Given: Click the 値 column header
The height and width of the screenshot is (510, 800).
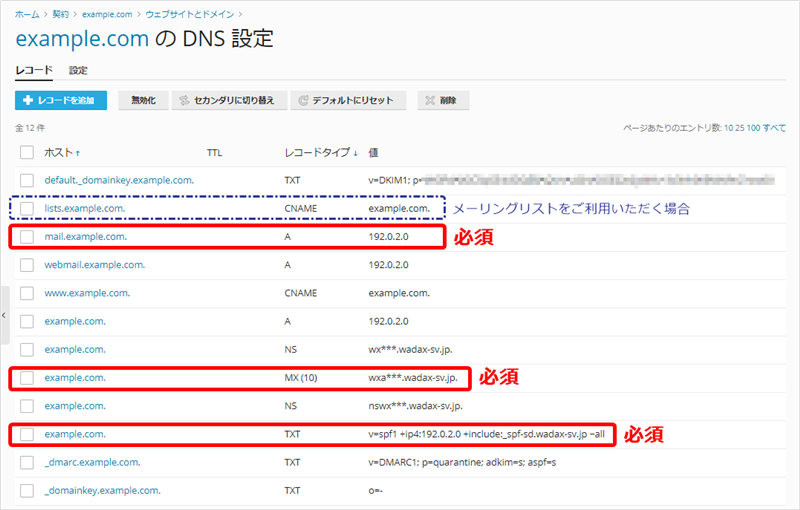Looking at the screenshot, I should [373, 152].
